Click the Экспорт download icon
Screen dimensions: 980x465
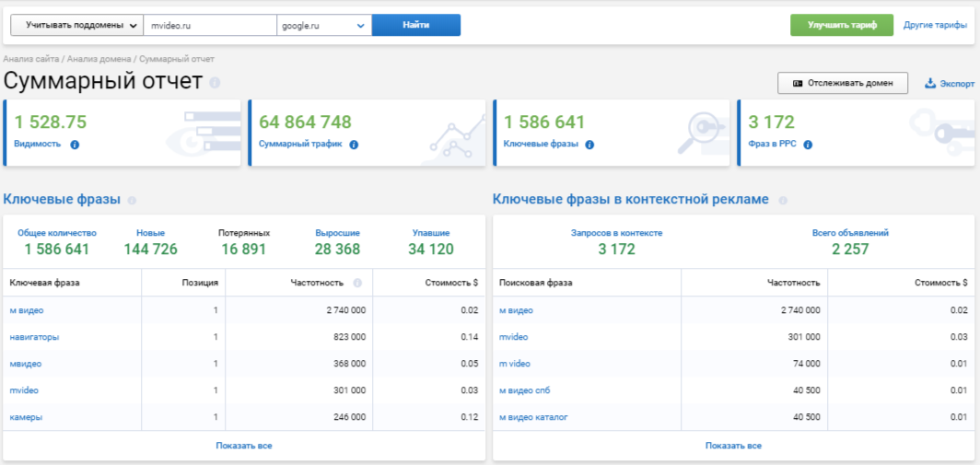click(930, 83)
